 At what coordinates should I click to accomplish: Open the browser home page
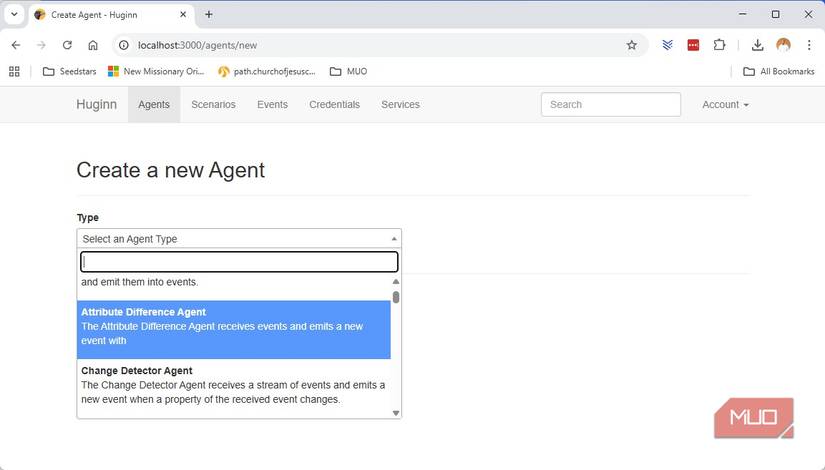coord(93,45)
